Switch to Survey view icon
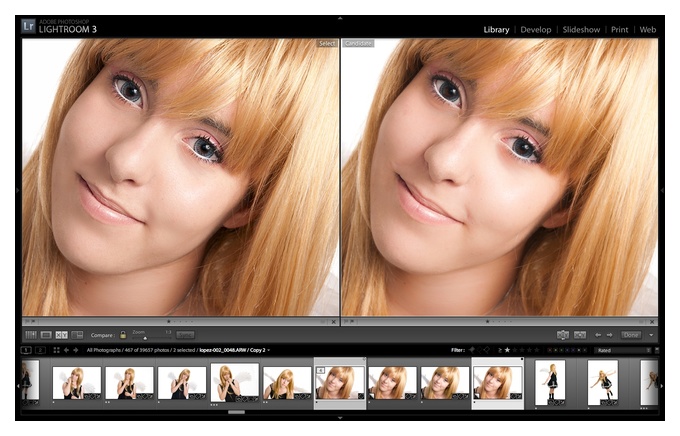Image resolution: width=680 pixels, height=436 pixels. (x=77, y=335)
